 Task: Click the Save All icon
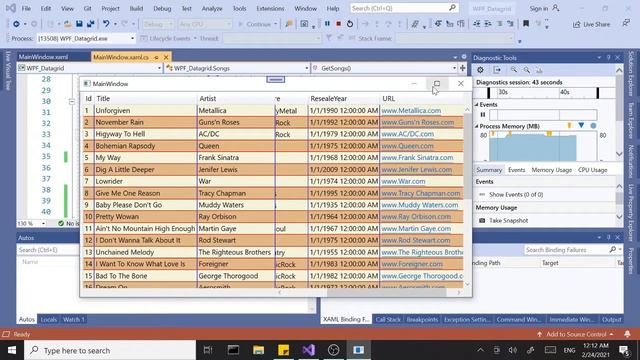[x=90, y=24]
